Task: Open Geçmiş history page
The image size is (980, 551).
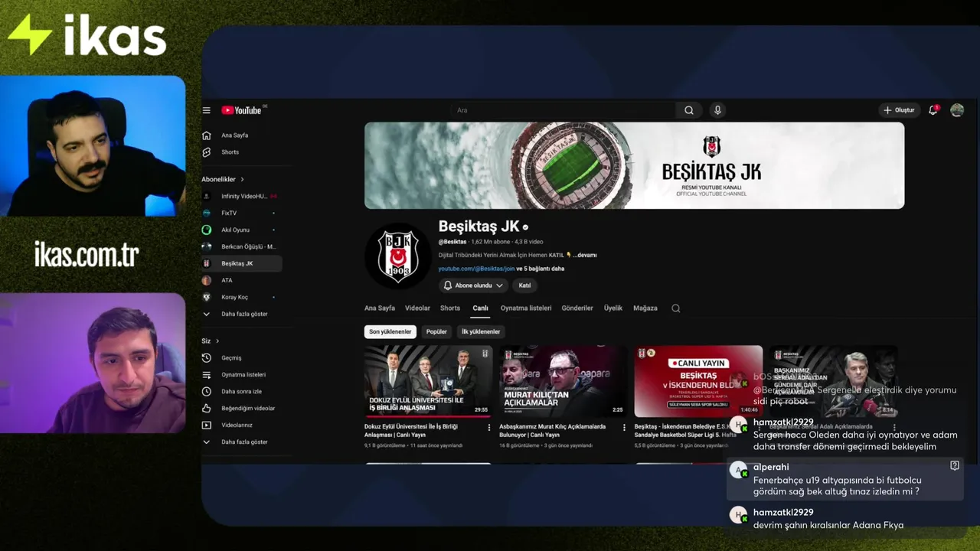Action: coord(241,357)
